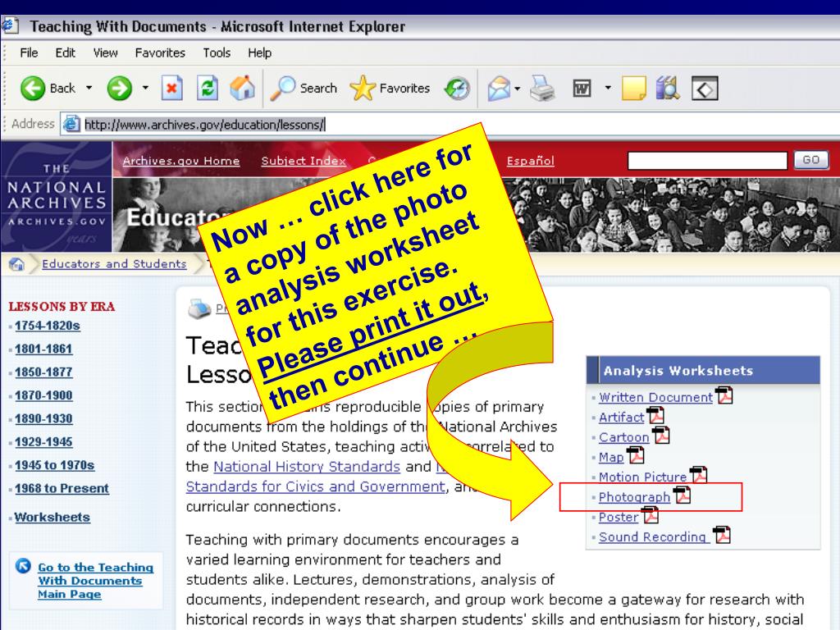
Task: Click the Refresh page icon
Action: click(208, 89)
